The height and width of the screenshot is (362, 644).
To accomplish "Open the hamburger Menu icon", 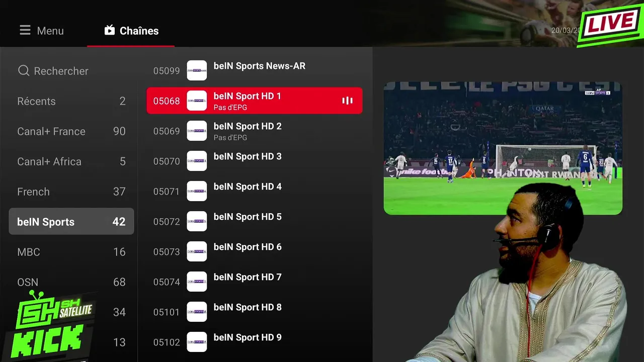I will [25, 31].
